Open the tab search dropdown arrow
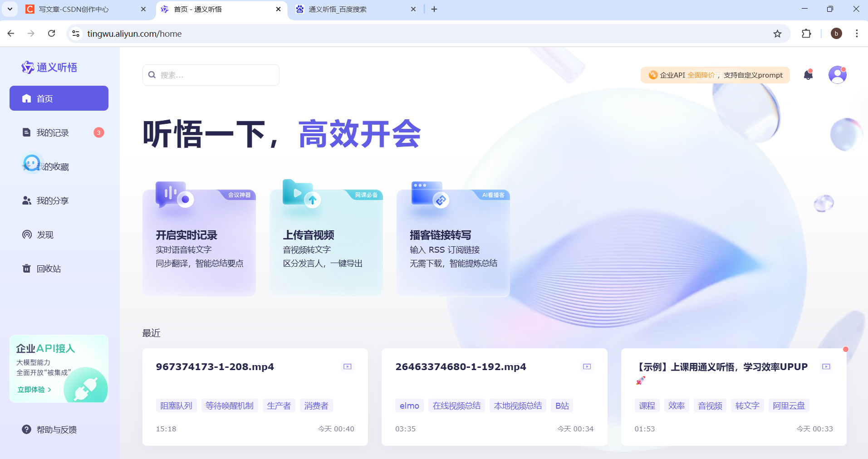Image resolution: width=868 pixels, height=459 pixels. pos(10,9)
